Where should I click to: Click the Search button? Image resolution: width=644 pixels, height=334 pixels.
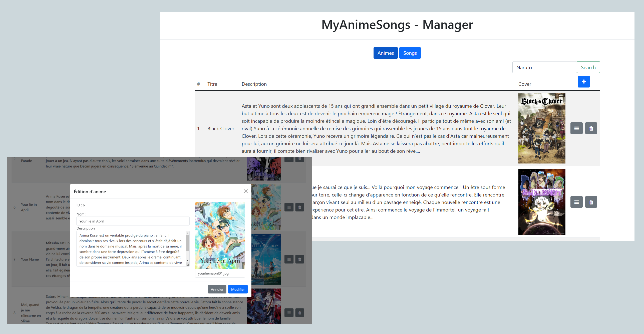[x=588, y=67]
